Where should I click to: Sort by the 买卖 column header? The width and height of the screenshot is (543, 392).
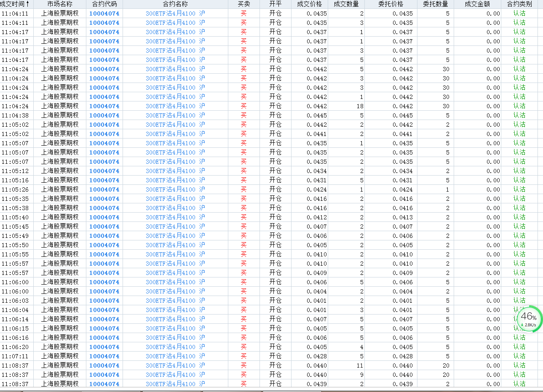(244, 4)
